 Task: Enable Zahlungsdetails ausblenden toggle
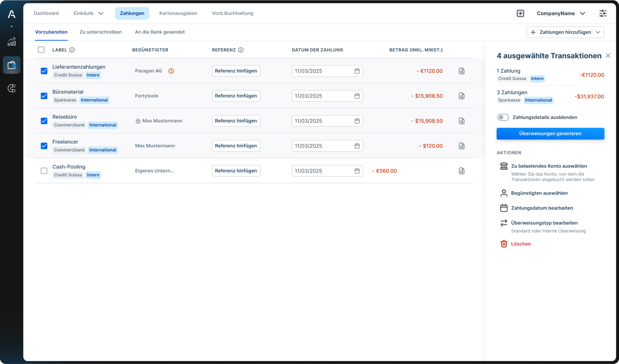(x=503, y=117)
